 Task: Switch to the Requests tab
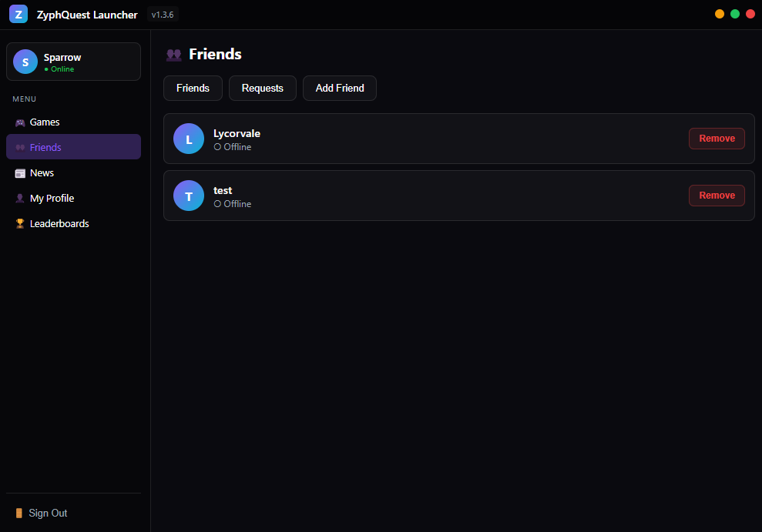[x=262, y=88]
